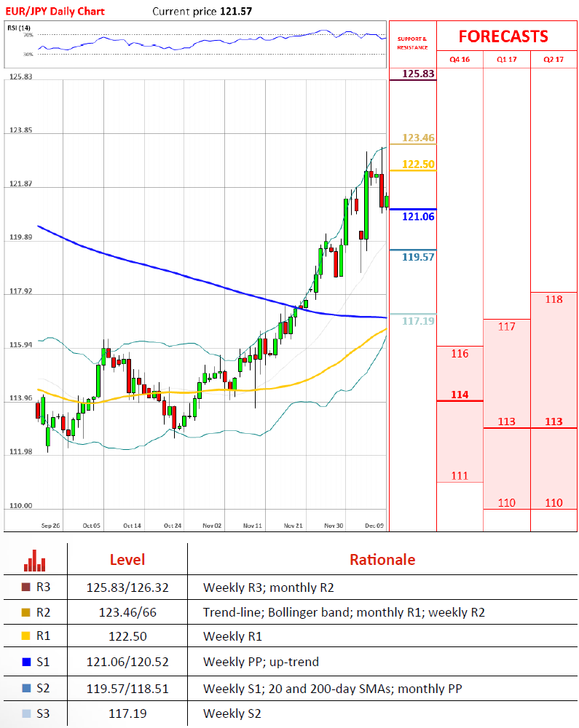Click the 119.57 support level label
This screenshot has width=579, height=728.
point(418,257)
